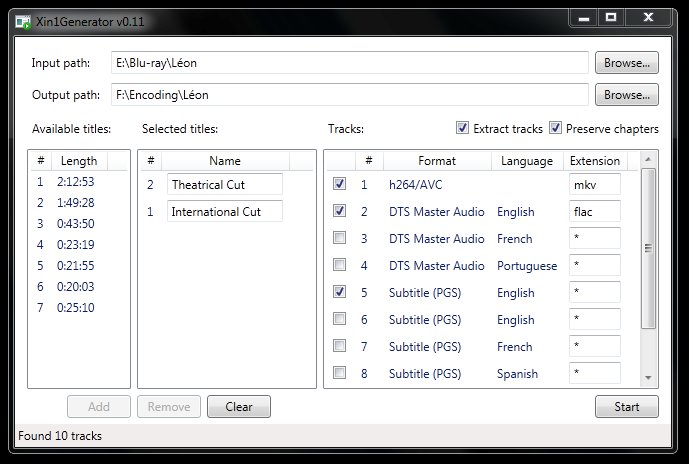689x464 pixels.
Task: Edit the Theatrical Cut name field
Action: pos(225,184)
